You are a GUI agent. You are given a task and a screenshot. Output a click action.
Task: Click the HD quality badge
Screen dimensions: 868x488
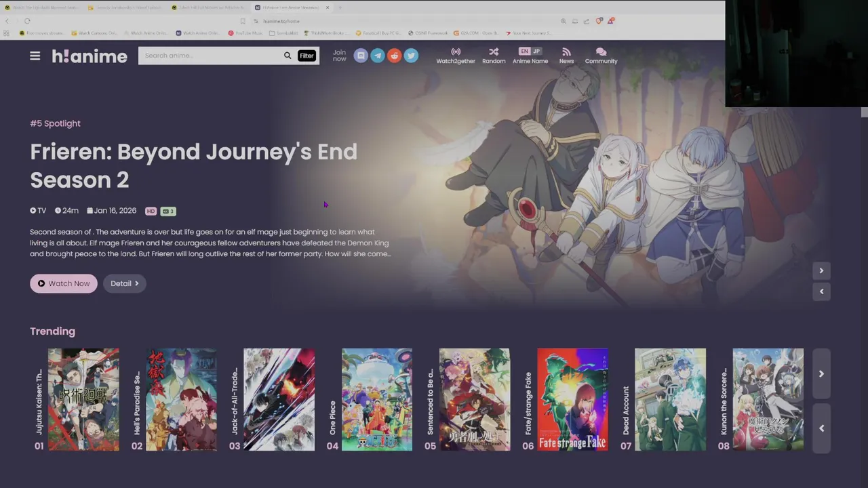point(151,211)
